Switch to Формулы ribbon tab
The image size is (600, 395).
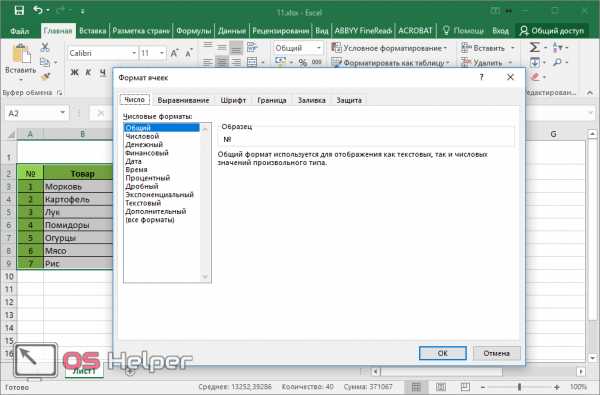click(x=194, y=31)
